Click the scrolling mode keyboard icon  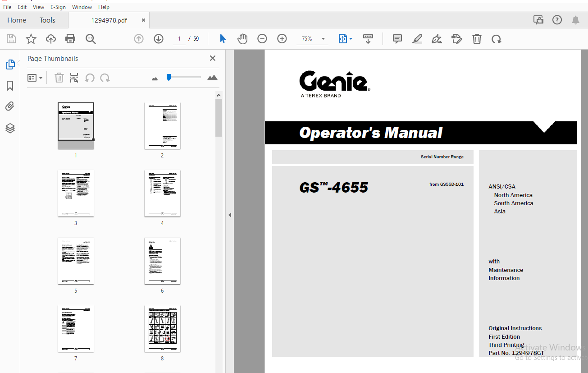[x=368, y=39]
